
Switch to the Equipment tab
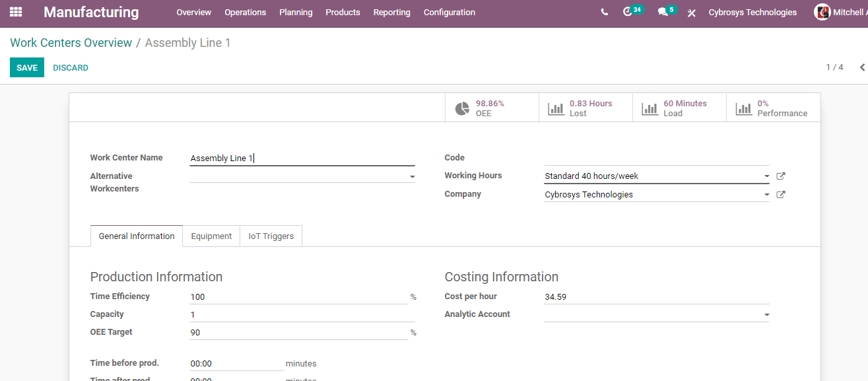tap(211, 236)
